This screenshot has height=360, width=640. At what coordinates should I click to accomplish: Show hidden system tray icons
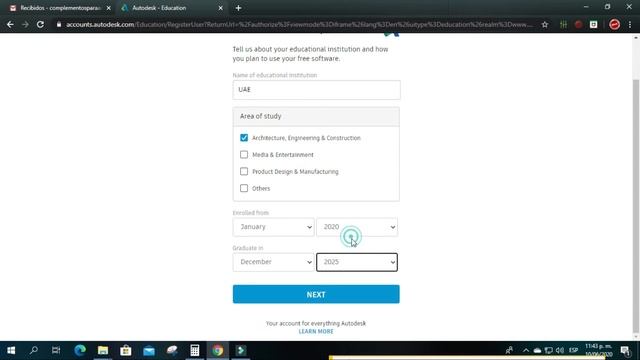tap(526, 350)
